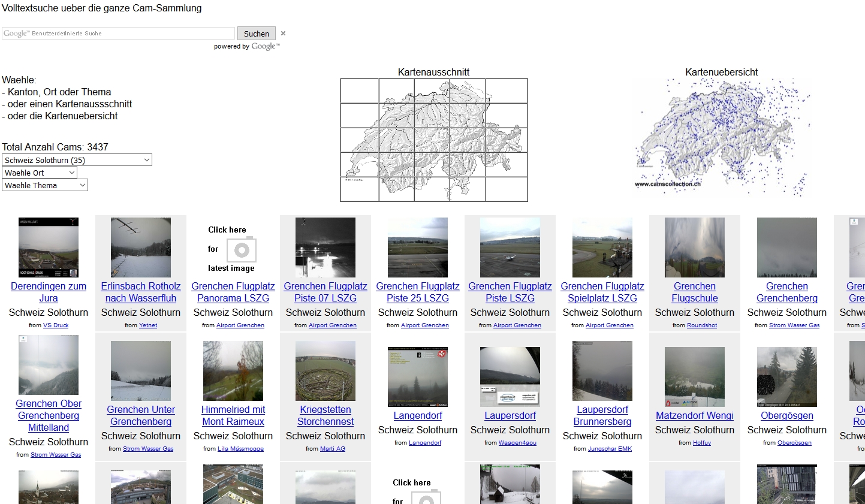Open Grenchen Flugplatz Piste 25 LSZG link
This screenshot has height=504, width=865.
[x=418, y=292]
